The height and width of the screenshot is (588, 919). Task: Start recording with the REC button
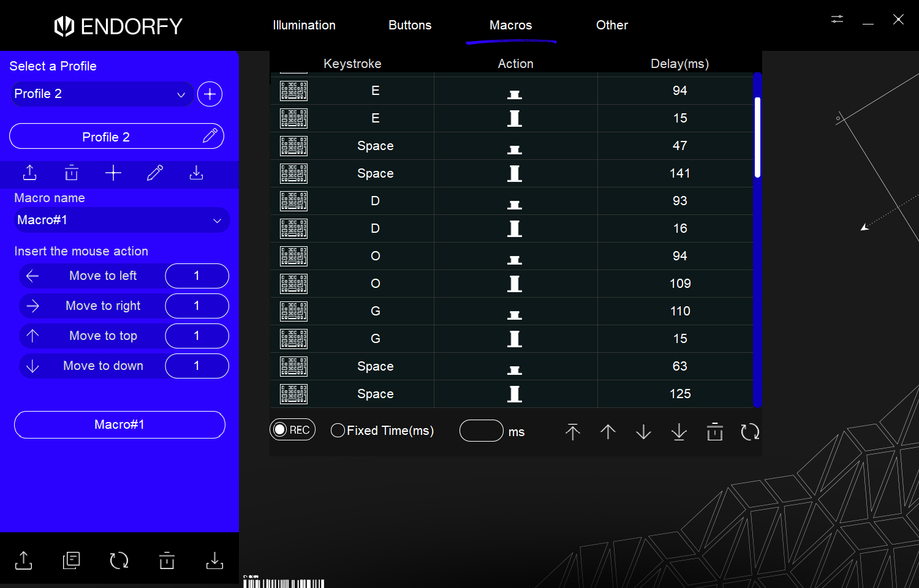point(293,430)
